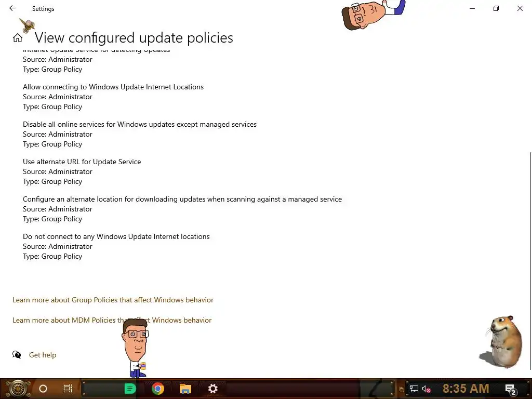Open Settings home via the house icon
The image size is (532, 399).
point(18,37)
